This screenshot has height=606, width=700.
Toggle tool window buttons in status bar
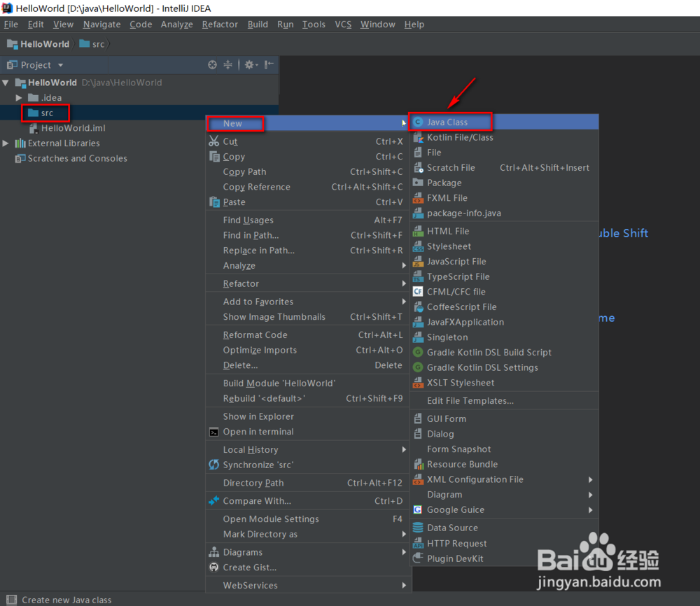pos(11,599)
